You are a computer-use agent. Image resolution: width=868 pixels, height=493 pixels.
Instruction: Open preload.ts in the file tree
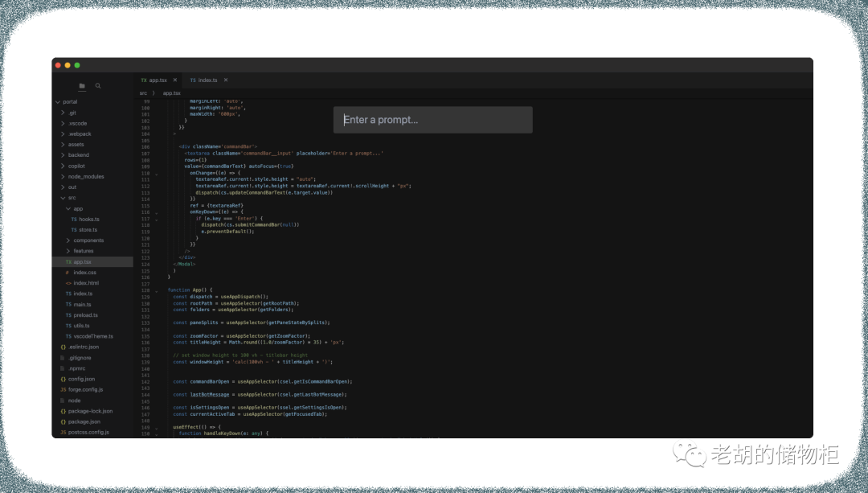coord(86,315)
